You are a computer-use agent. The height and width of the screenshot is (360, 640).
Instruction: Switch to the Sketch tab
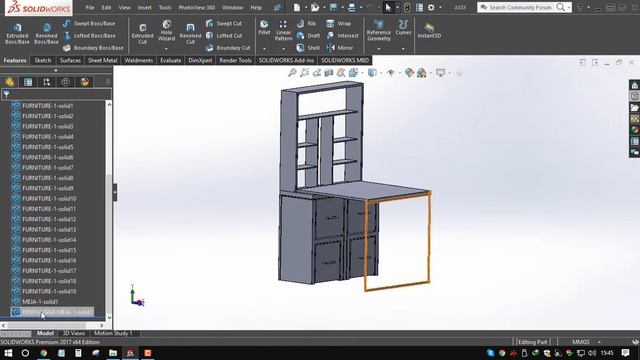42,60
